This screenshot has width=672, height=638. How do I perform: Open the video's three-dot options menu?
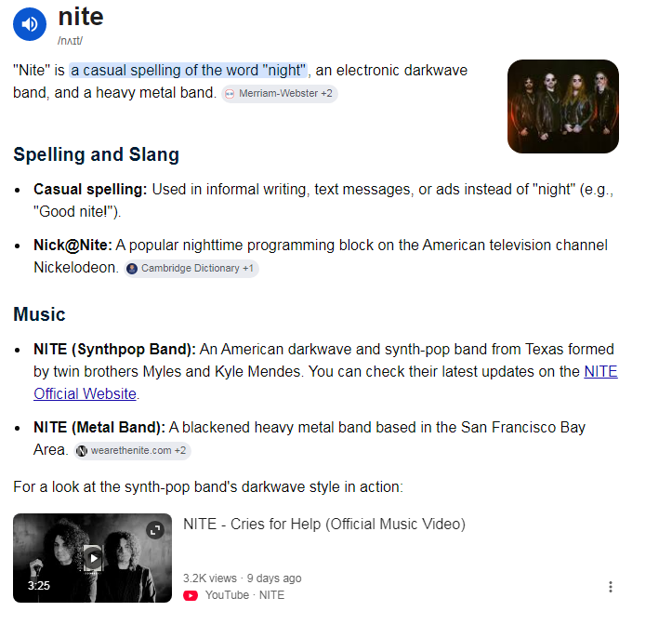click(x=611, y=587)
